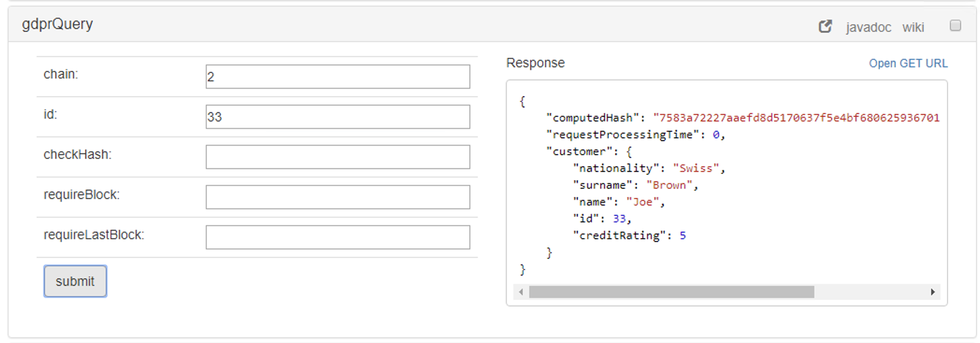
Task: Click the response scroll right arrow
Action: (x=932, y=292)
